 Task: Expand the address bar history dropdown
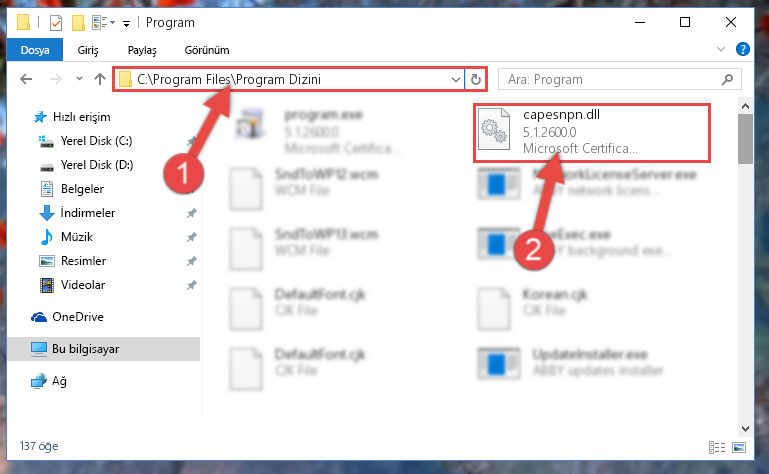pos(456,79)
